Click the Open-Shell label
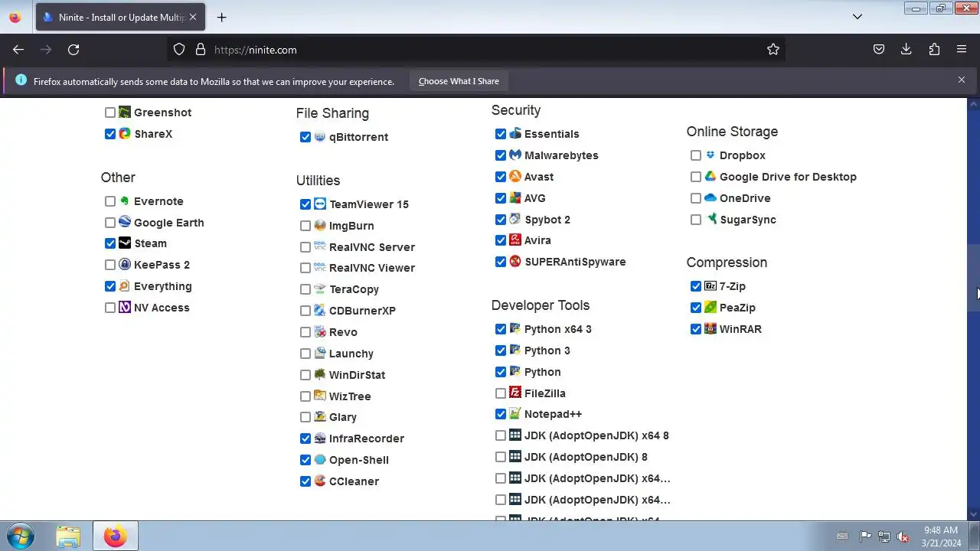Viewport: 980px width, 551px height. click(x=359, y=460)
